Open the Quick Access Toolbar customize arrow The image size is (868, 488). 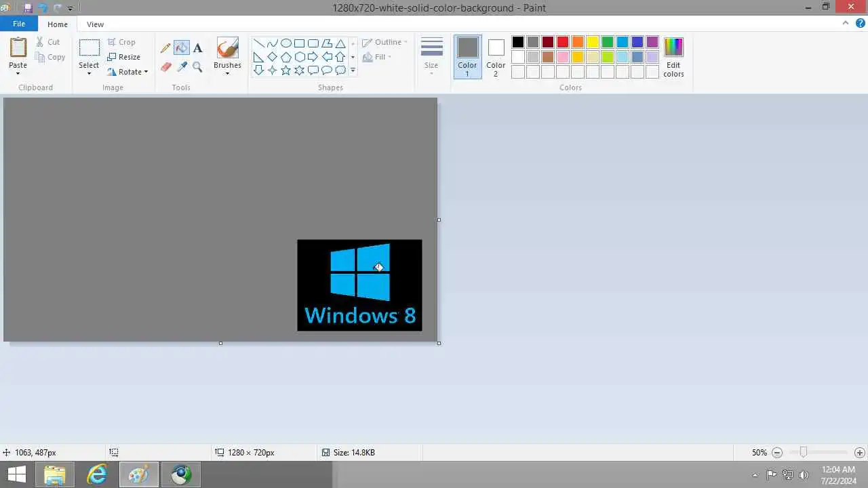(71, 9)
